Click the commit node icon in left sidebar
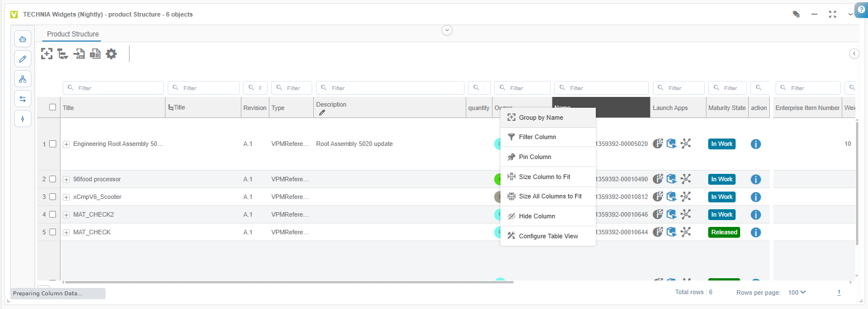The height and width of the screenshot is (309, 868). [23, 119]
